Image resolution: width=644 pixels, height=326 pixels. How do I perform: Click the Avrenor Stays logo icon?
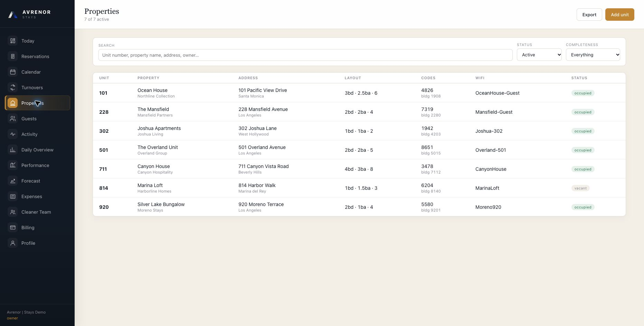coord(13,15)
